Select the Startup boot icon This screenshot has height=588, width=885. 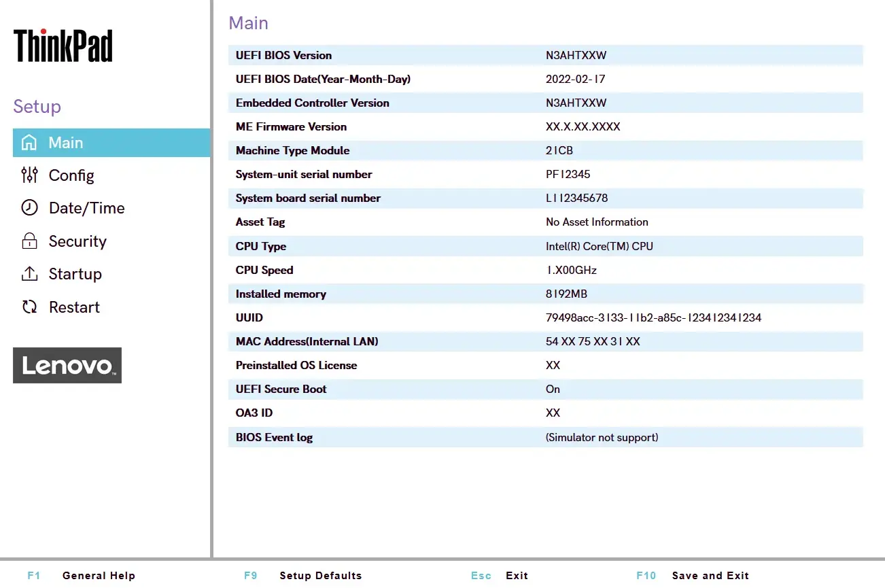coord(30,274)
